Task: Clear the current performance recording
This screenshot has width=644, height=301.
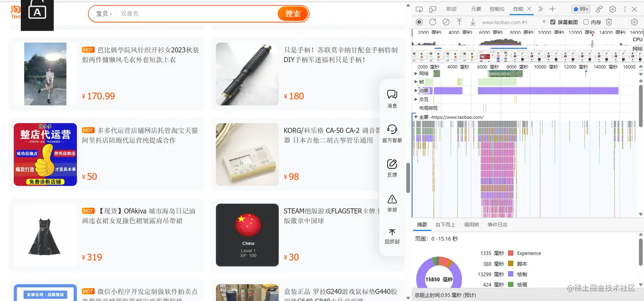Action: pyautogui.click(x=446, y=22)
